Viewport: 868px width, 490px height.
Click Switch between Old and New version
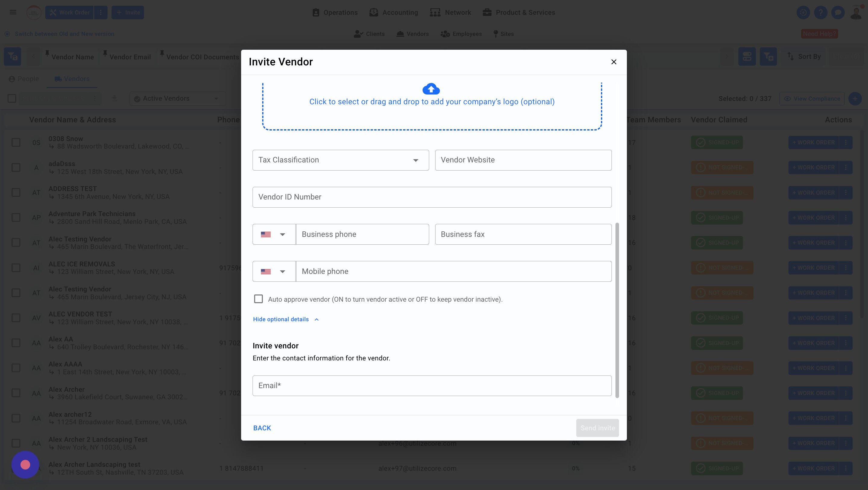point(64,34)
